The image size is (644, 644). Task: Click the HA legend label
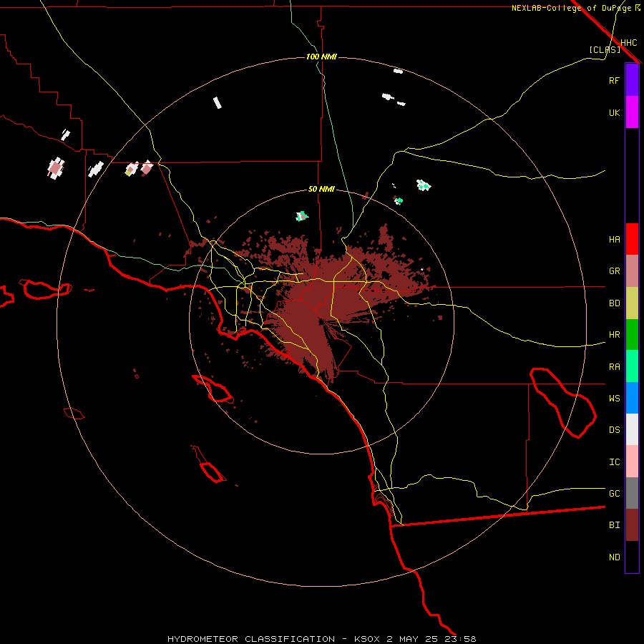(x=615, y=240)
